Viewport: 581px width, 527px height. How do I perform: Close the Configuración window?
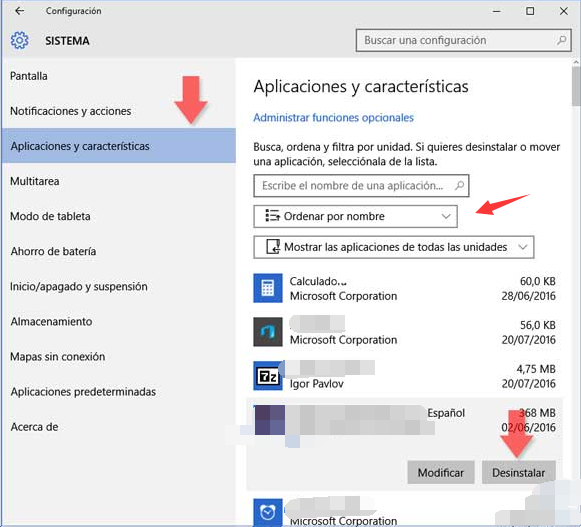(x=564, y=11)
